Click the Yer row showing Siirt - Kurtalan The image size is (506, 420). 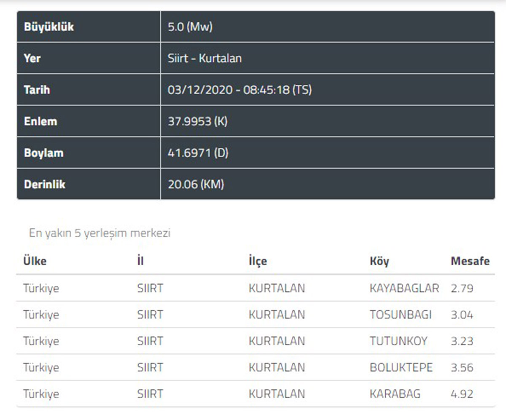[x=205, y=58]
